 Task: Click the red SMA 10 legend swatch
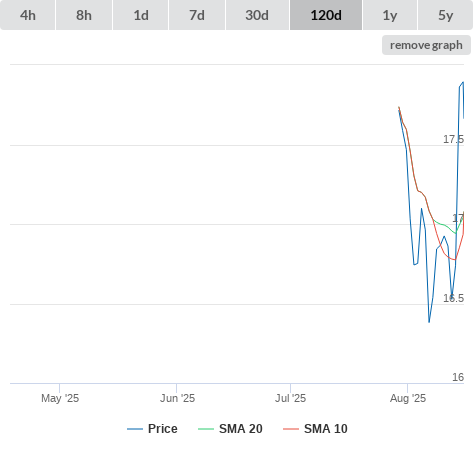pos(291,429)
